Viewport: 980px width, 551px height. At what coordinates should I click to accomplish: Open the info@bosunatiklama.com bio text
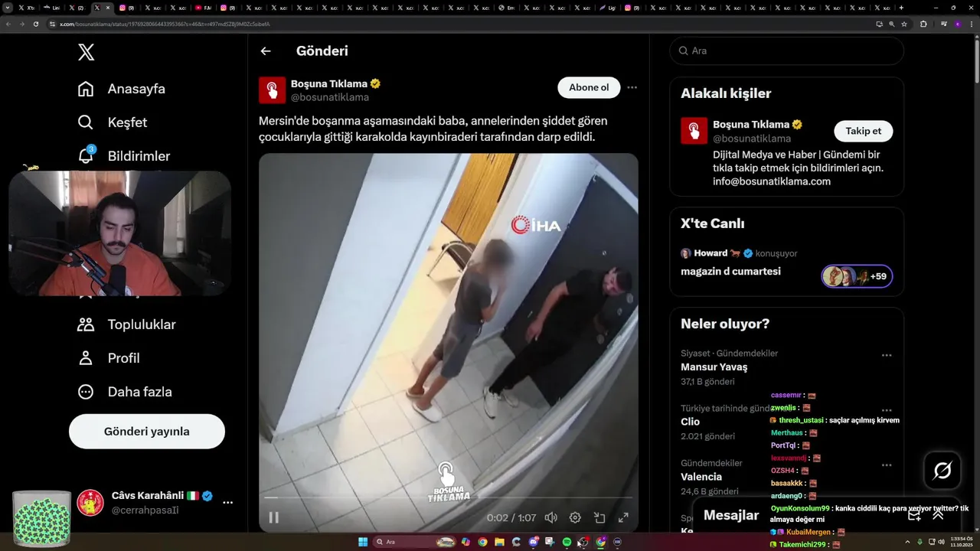(x=772, y=181)
